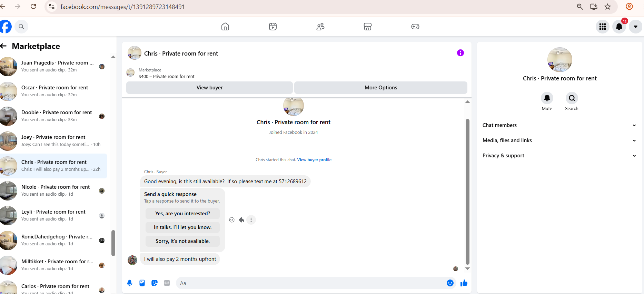Bookmark this page with star icon
Screen dimensions: 644x294
pos(608,7)
